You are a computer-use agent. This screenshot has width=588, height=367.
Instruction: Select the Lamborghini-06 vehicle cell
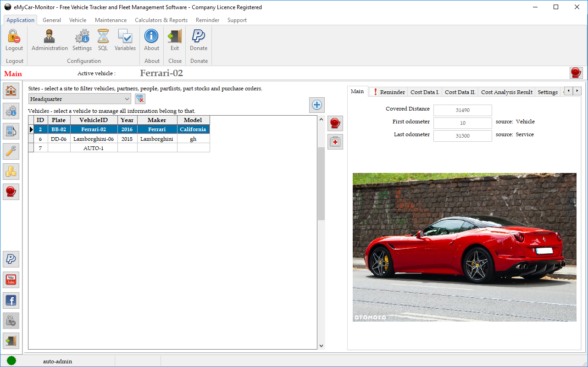[x=94, y=139]
